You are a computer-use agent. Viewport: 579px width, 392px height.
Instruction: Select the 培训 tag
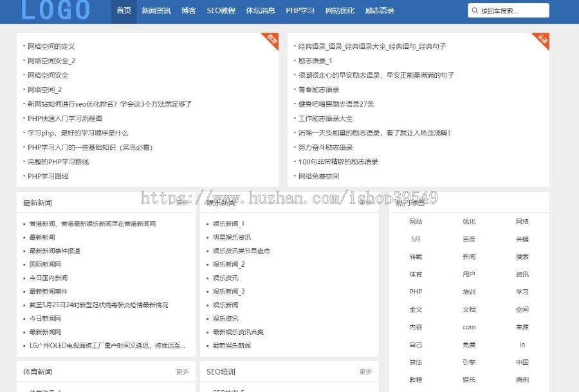tap(469, 292)
